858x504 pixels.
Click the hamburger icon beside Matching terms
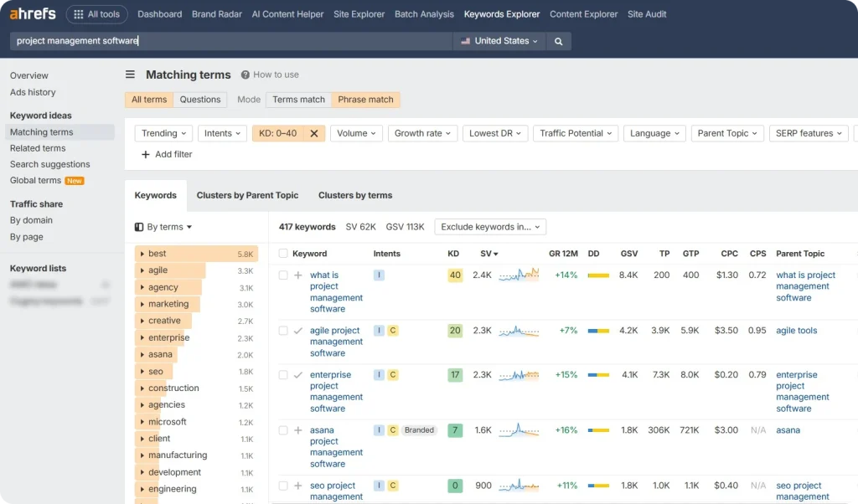[x=132, y=75]
